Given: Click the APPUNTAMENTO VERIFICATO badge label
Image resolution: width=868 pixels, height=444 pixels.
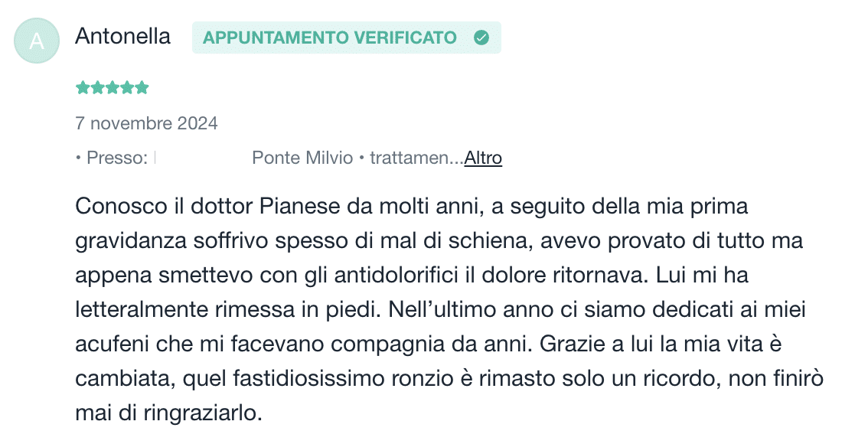Looking at the screenshot, I should tap(329, 38).
